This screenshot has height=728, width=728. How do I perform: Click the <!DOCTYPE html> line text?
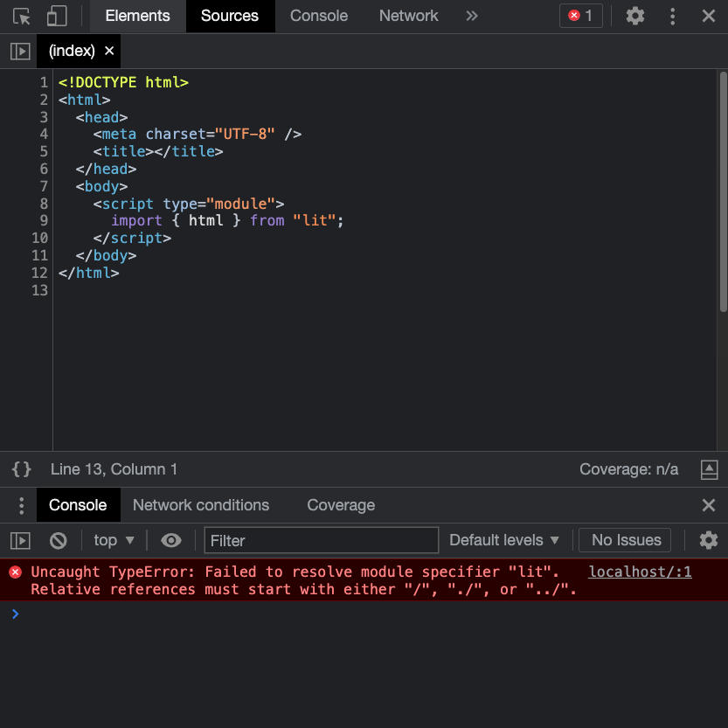point(123,82)
